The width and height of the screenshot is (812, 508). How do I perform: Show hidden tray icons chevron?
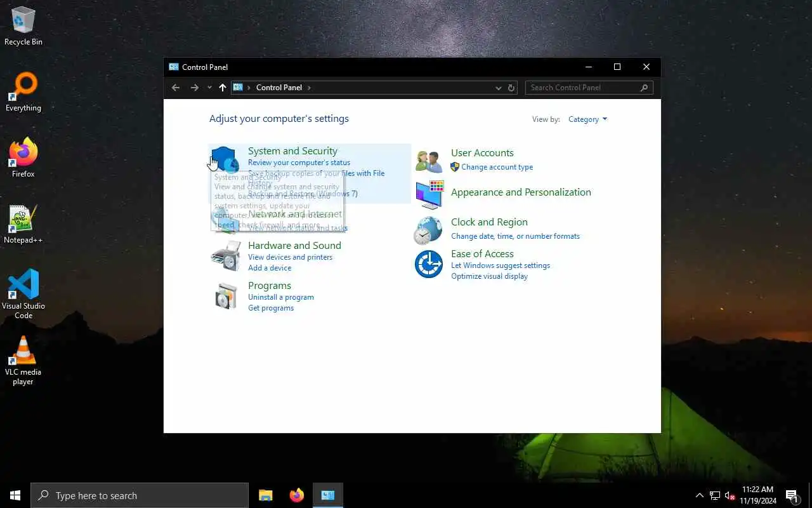pyautogui.click(x=700, y=495)
